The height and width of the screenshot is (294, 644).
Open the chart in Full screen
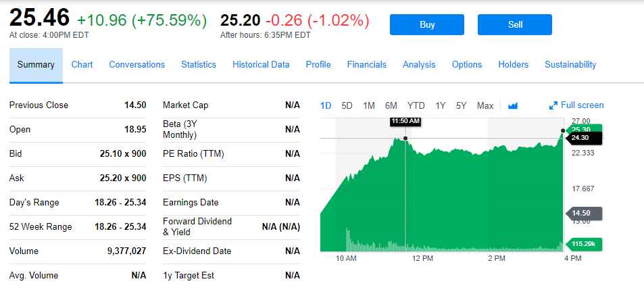(576, 105)
